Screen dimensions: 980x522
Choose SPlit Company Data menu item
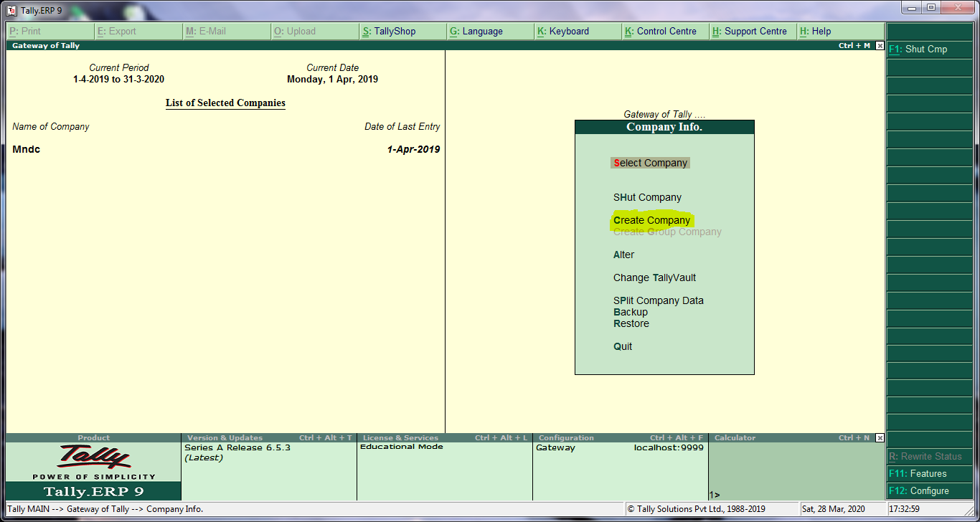click(658, 300)
